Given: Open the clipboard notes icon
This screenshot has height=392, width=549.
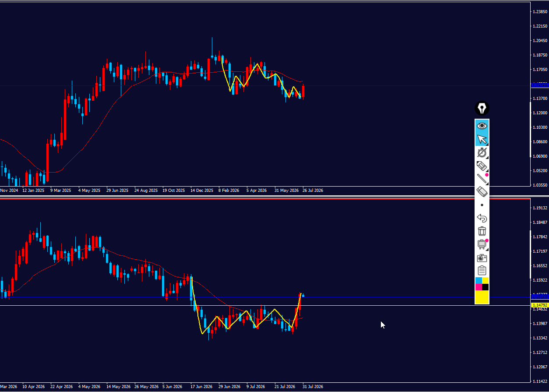Looking at the screenshot, I should (482, 270).
